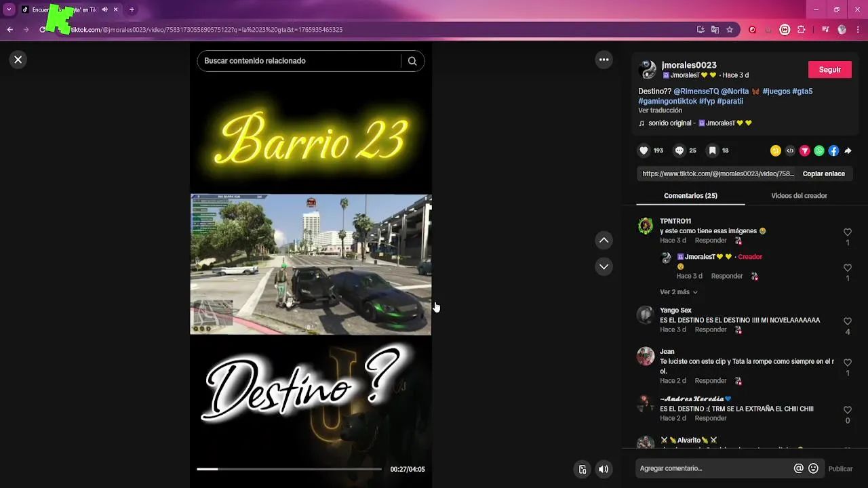Screen dimensions: 868x488
Task: Open the @RimenseTQ mention
Action: point(696,91)
